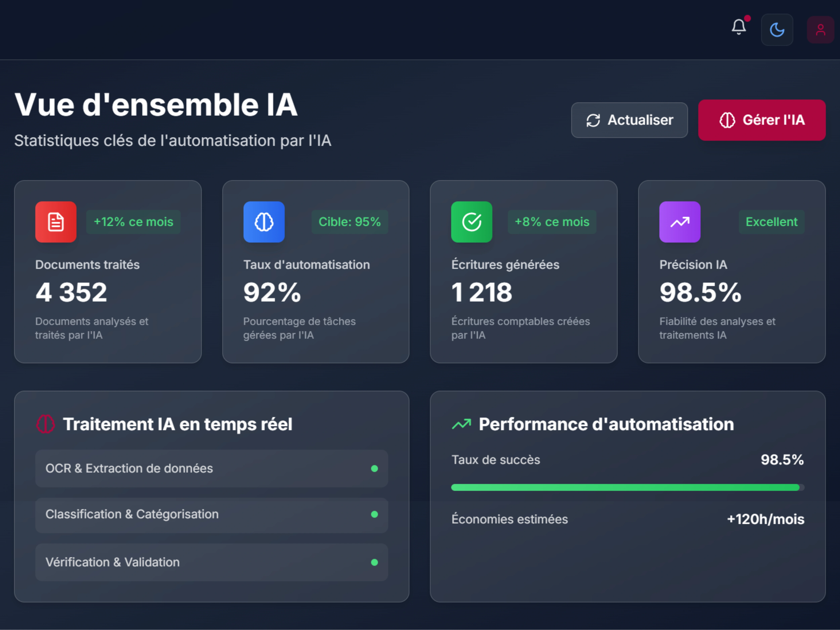Click the blue brain automation icon

[x=264, y=222]
